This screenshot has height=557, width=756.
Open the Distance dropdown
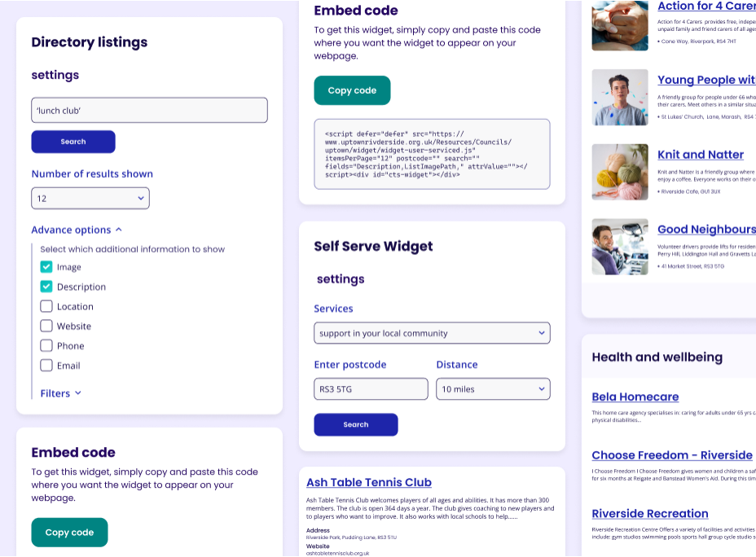(x=493, y=389)
